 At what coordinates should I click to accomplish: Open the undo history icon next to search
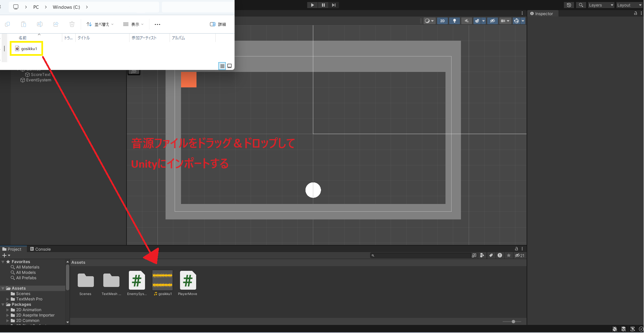[569, 5]
